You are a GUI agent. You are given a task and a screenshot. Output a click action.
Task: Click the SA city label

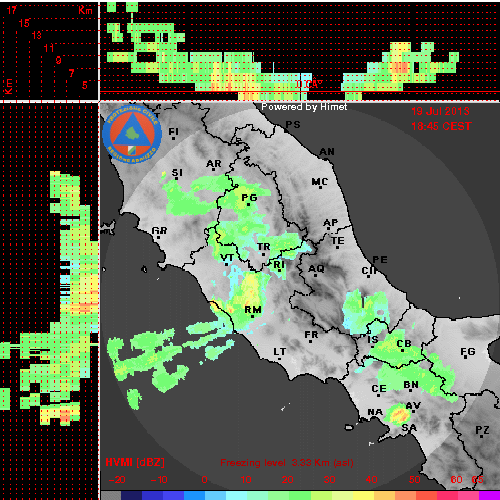tap(409, 427)
